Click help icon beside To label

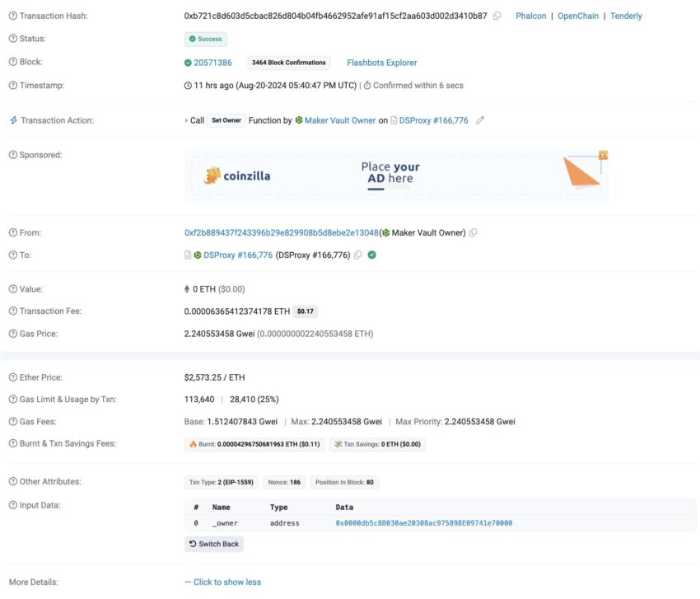13,255
